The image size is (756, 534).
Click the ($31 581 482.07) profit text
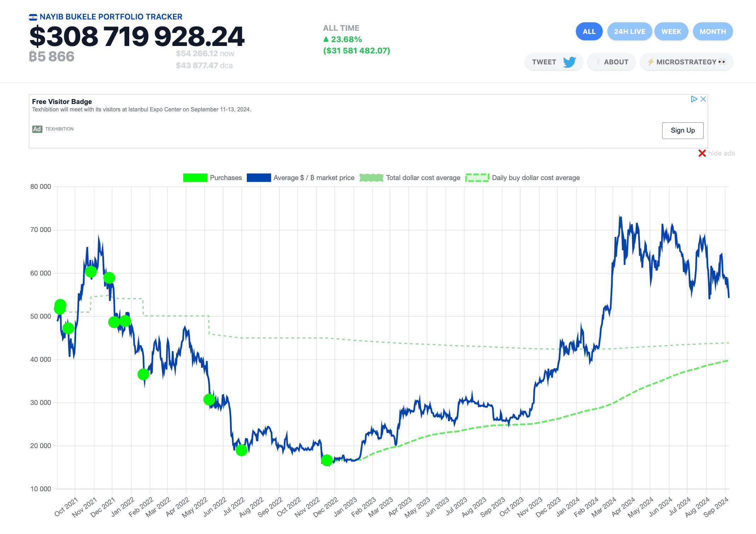(x=357, y=51)
